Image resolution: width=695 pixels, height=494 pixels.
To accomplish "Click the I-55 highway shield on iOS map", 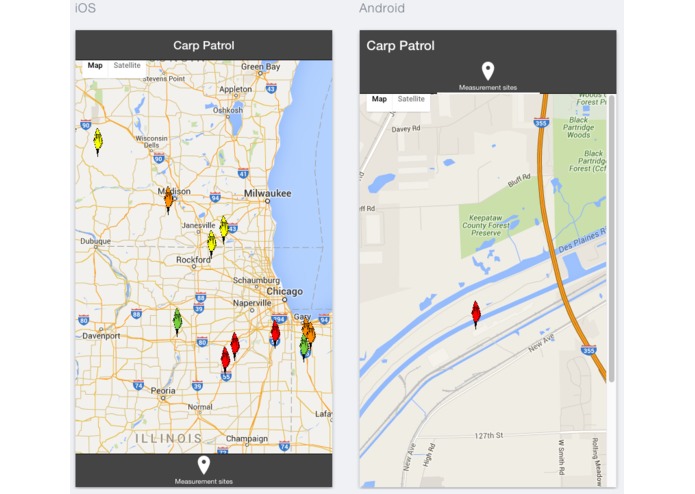I will (x=226, y=377).
